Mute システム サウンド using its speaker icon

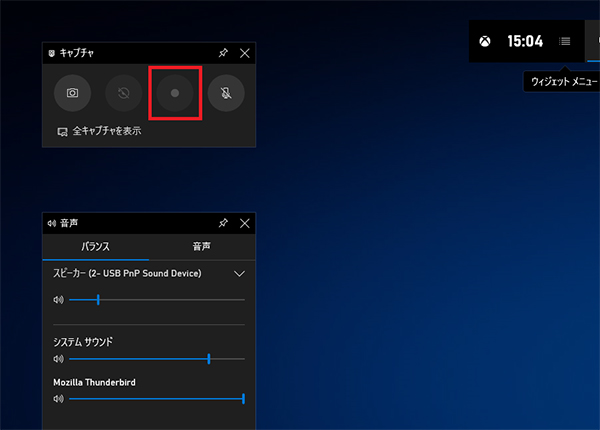(x=59, y=359)
